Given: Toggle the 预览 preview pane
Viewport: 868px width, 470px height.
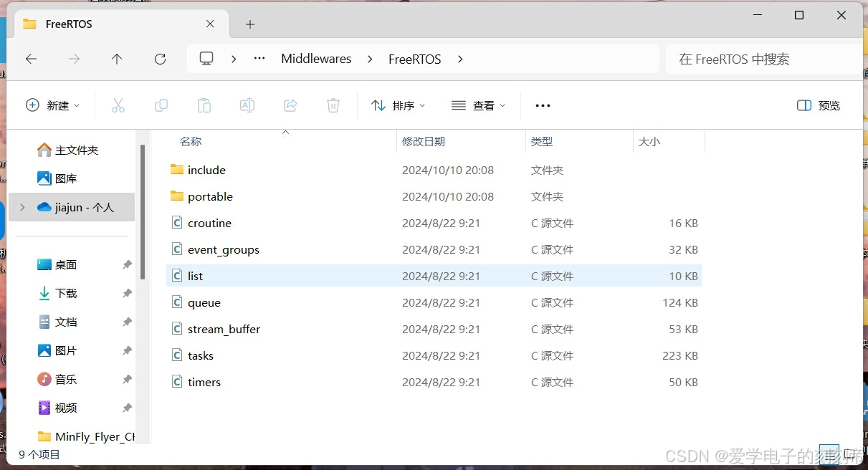Looking at the screenshot, I should [819, 105].
